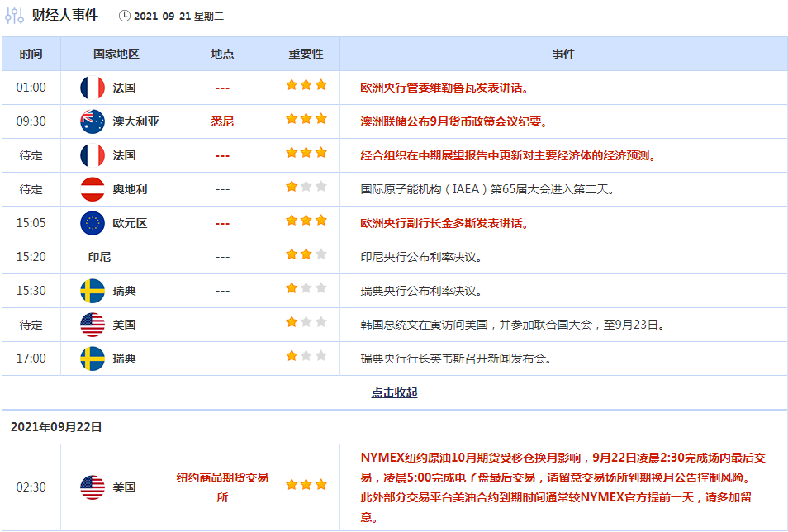
Task: Click the filter sliders icon beside 财经大事件
Action: [14, 15]
